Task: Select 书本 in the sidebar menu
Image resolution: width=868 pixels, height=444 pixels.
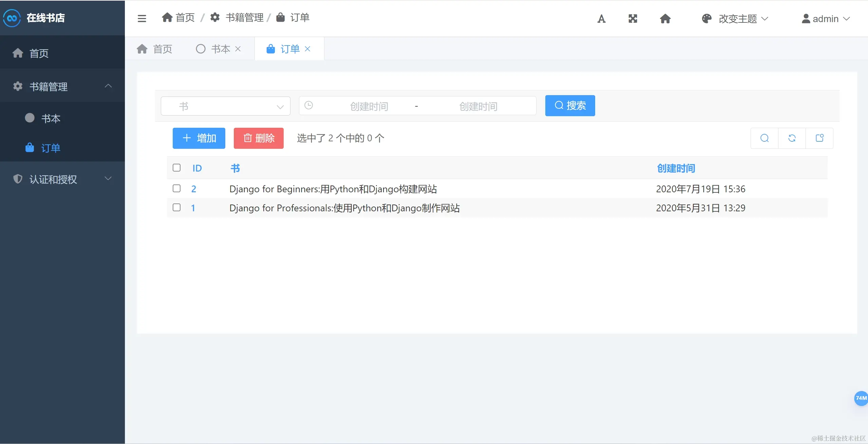Action: coord(51,118)
